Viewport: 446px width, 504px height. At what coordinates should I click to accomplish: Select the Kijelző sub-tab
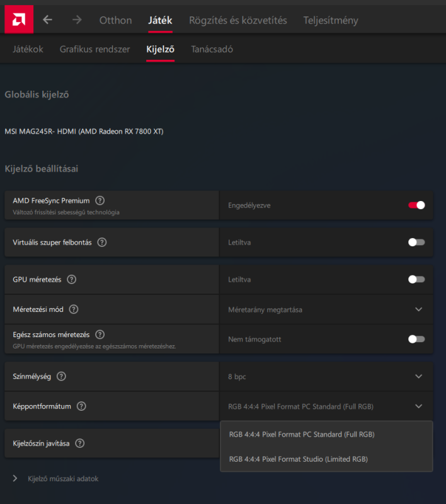coord(161,49)
